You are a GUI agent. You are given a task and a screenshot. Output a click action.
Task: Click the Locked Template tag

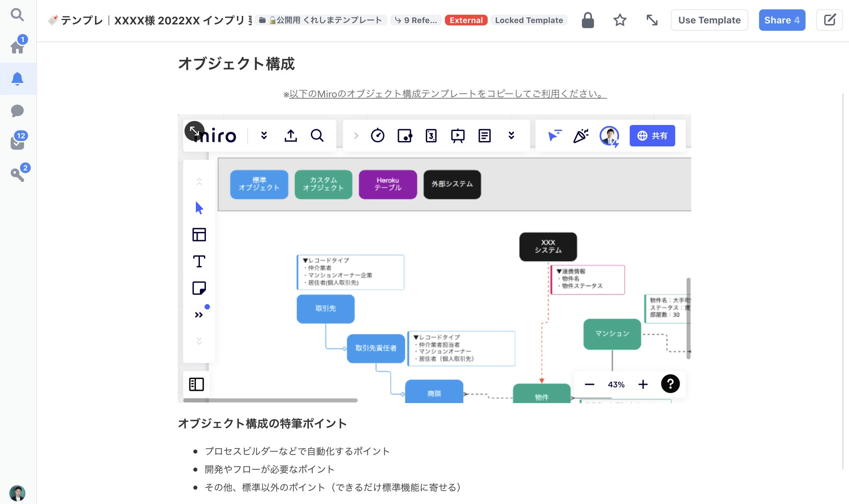(529, 20)
